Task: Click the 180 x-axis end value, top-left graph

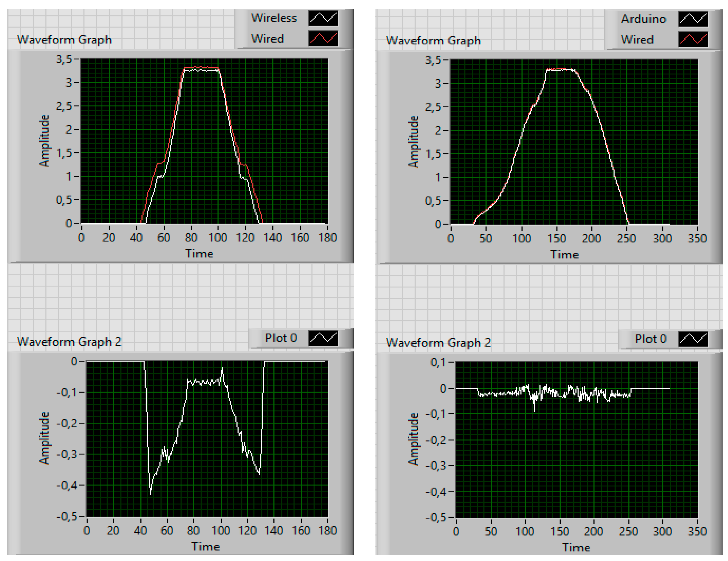Action: (327, 238)
